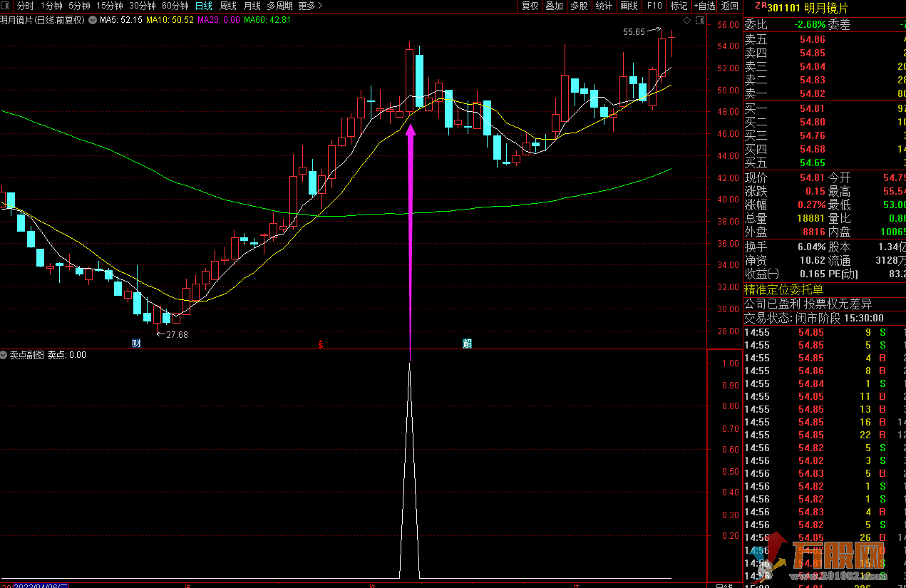Screen dimensions: 906x588
Task: Click the 外盘 value 8816
Action: [x=813, y=232]
